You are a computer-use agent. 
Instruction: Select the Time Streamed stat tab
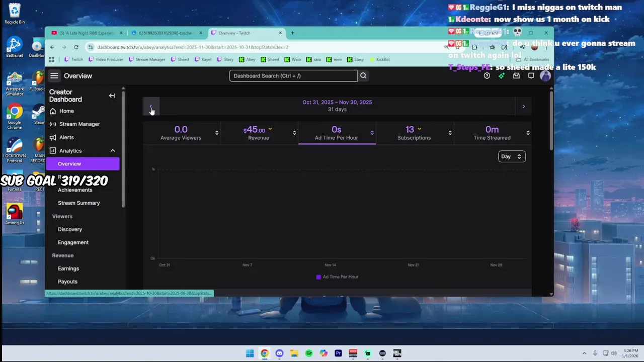[492, 133]
